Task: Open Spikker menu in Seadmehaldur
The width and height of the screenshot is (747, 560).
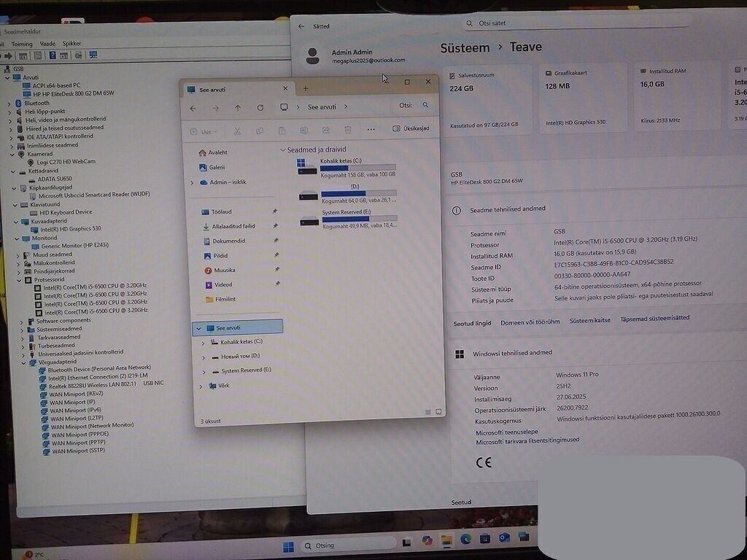Action: point(71,43)
